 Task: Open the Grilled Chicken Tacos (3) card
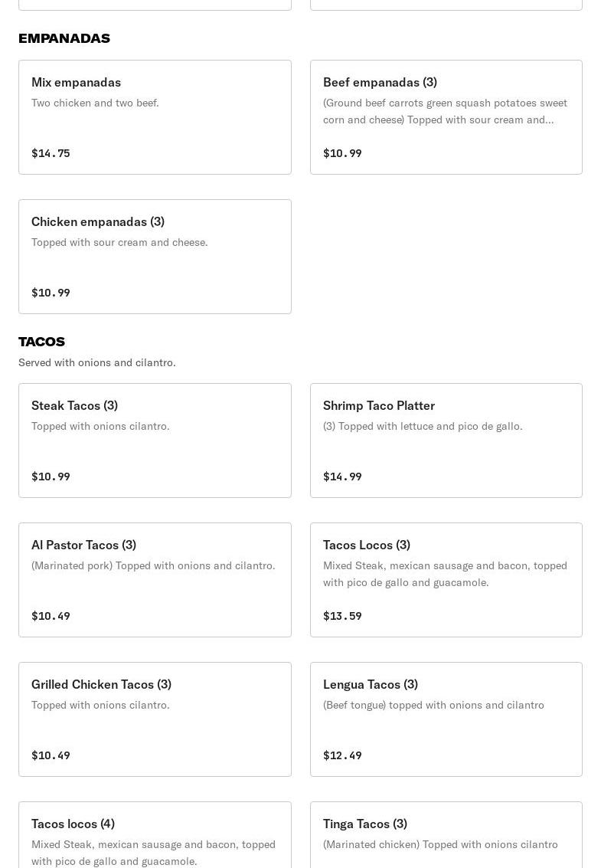tap(155, 719)
